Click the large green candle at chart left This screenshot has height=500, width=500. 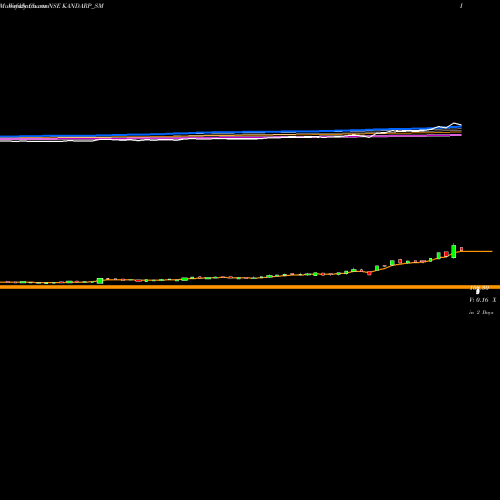[x=100, y=281]
